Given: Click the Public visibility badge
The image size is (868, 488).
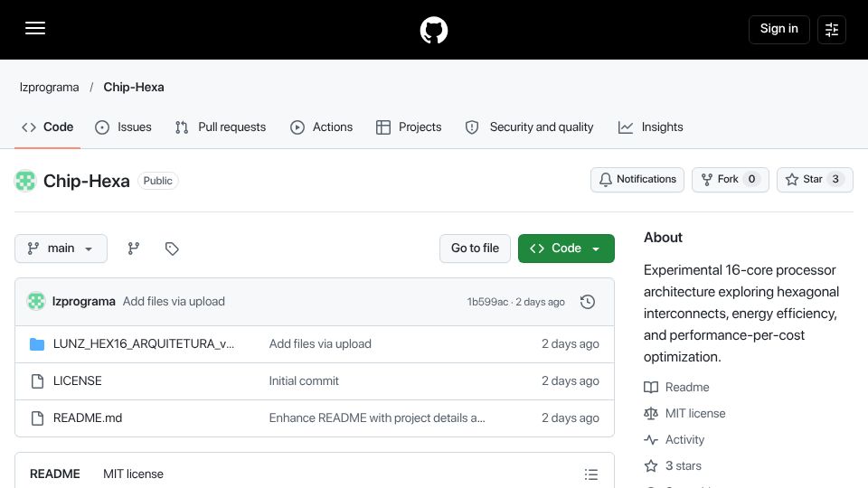Looking at the screenshot, I should [x=157, y=181].
